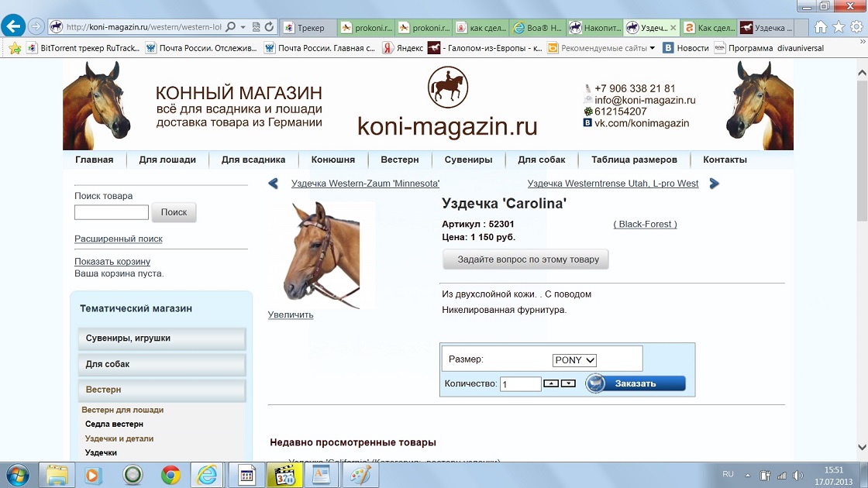Increase quantity with the up arrow
The image size is (868, 488).
click(550, 383)
